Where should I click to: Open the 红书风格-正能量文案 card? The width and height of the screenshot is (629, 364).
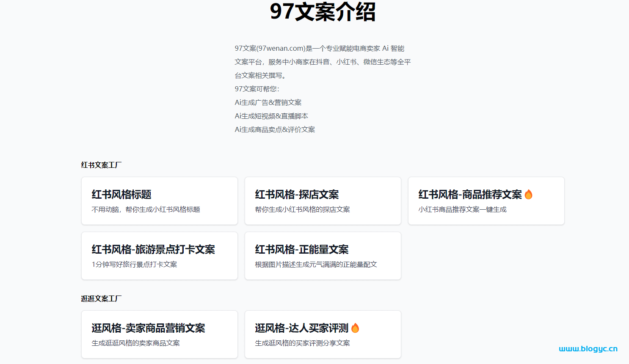click(x=323, y=256)
